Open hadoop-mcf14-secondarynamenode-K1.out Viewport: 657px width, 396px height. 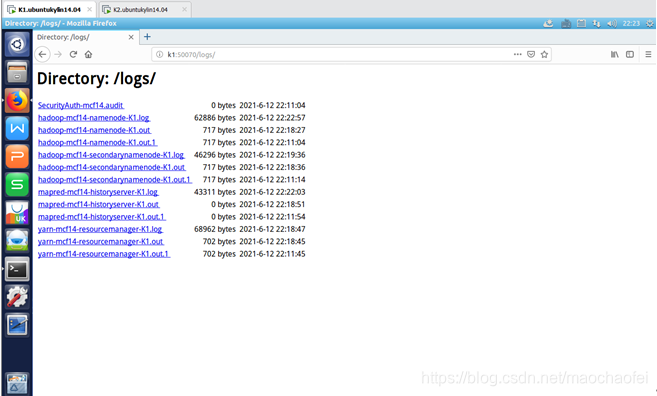tap(111, 167)
